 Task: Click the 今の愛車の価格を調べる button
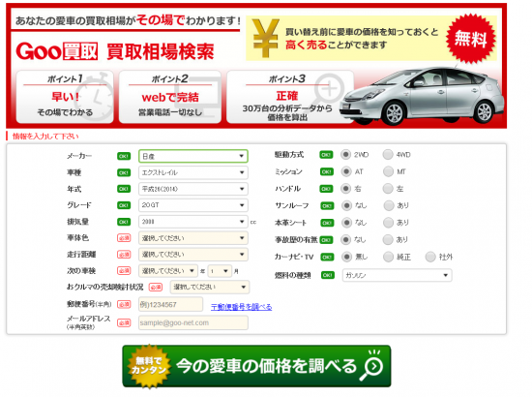tap(256, 366)
